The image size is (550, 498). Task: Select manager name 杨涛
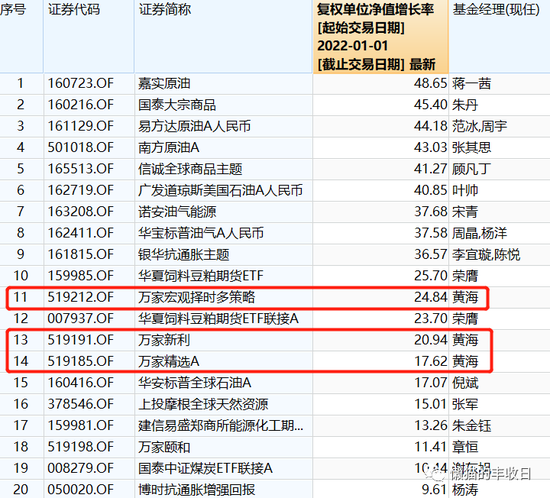click(x=465, y=490)
